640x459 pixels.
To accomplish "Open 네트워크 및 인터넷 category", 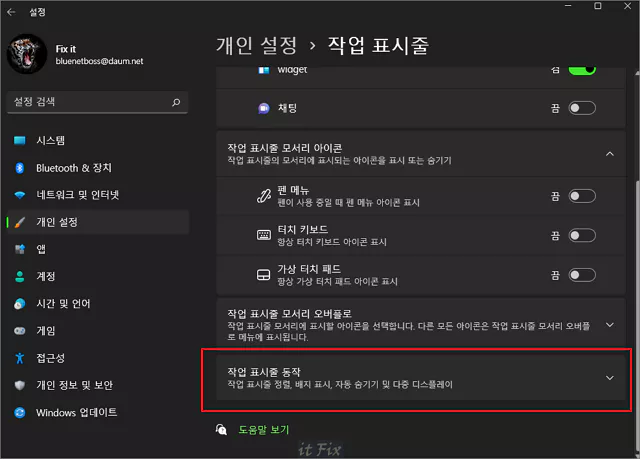I will point(98,195).
